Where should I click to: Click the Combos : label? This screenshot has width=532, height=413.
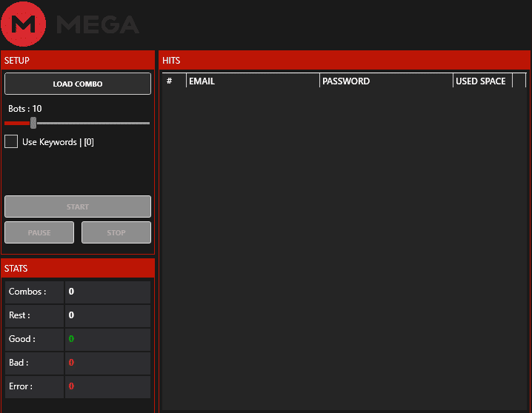coord(27,292)
